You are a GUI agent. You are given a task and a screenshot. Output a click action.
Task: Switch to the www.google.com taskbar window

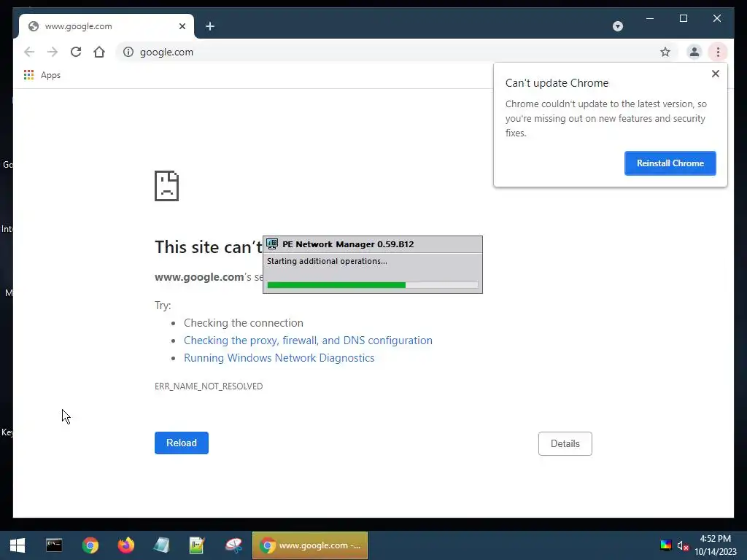coord(309,545)
